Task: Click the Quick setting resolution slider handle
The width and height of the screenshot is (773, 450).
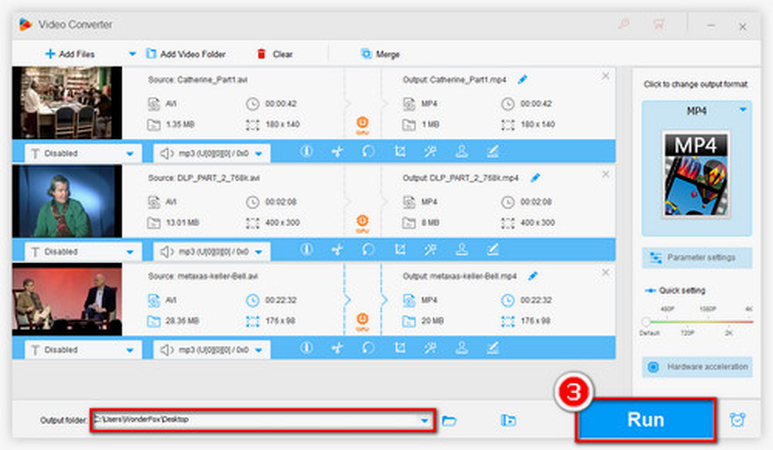Action: click(x=646, y=322)
